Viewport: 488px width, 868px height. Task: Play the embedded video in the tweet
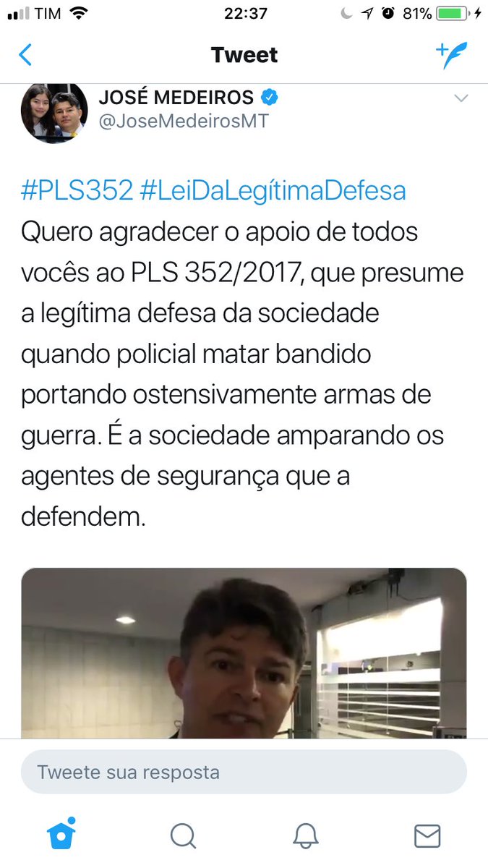pos(244,653)
